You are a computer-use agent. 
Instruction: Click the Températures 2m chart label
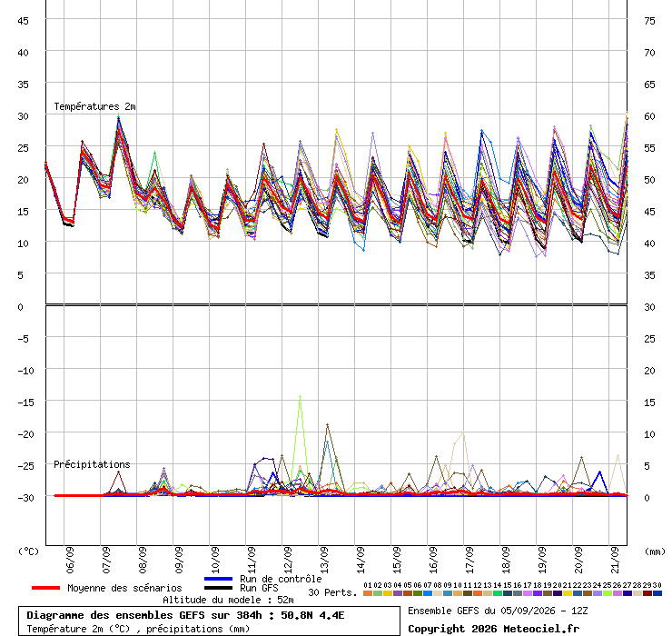point(94,106)
